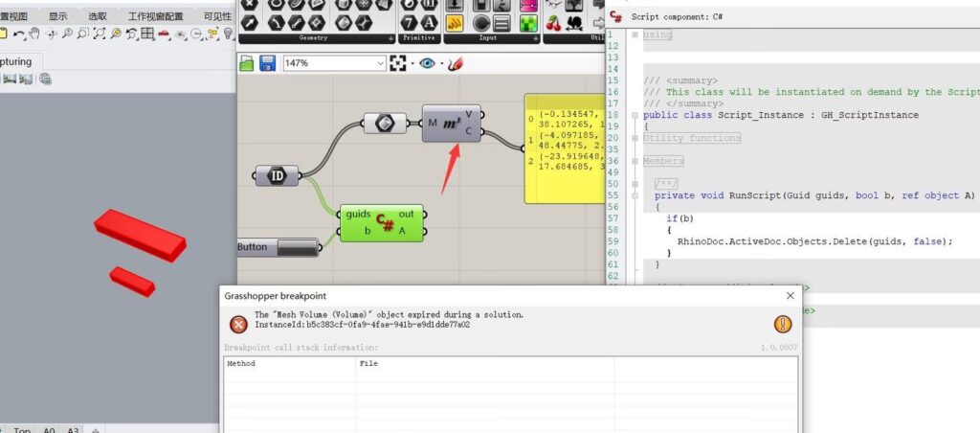Click the warning icon in breakpoint dialog

click(782, 324)
